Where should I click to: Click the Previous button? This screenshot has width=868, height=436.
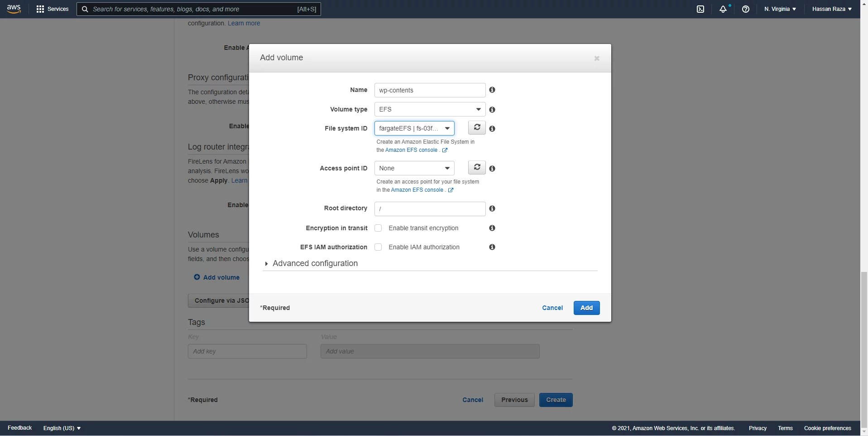click(514, 400)
